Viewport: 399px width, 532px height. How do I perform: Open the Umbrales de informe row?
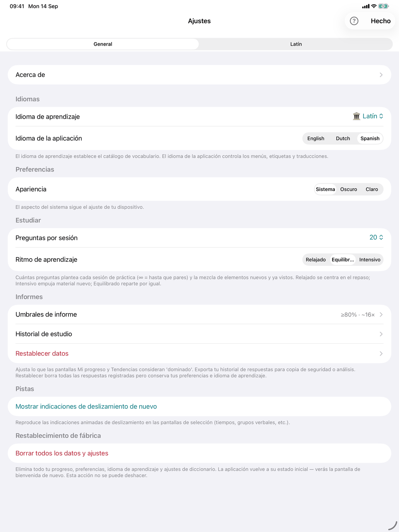click(x=199, y=315)
